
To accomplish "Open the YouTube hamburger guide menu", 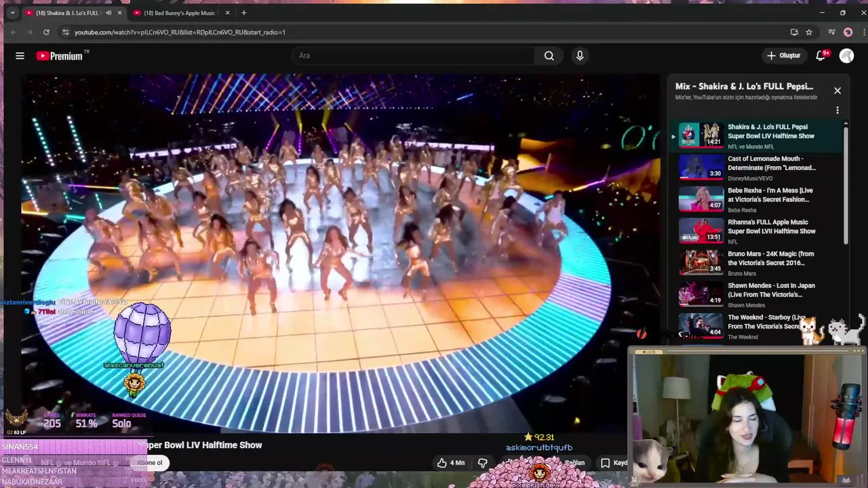I will 20,56.
